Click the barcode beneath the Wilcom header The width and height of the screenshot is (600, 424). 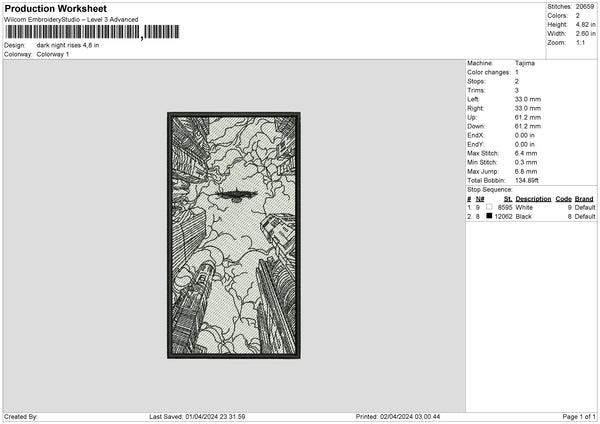pyautogui.click(x=92, y=32)
